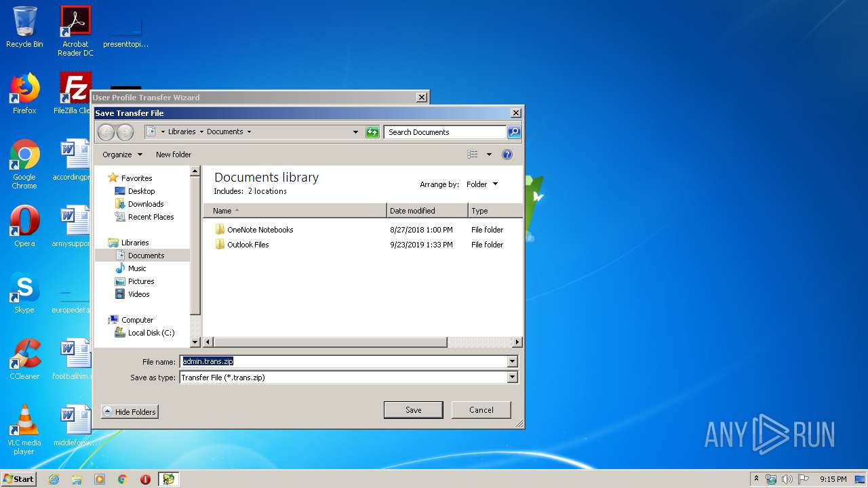Click the volume icon in system tray
The height and width of the screenshot is (488, 868).
pos(787,479)
